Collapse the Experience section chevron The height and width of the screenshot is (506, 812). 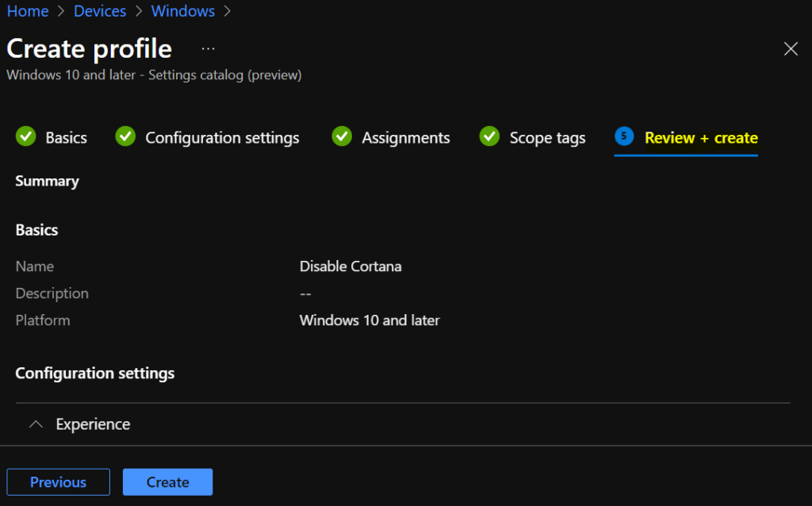click(x=36, y=424)
